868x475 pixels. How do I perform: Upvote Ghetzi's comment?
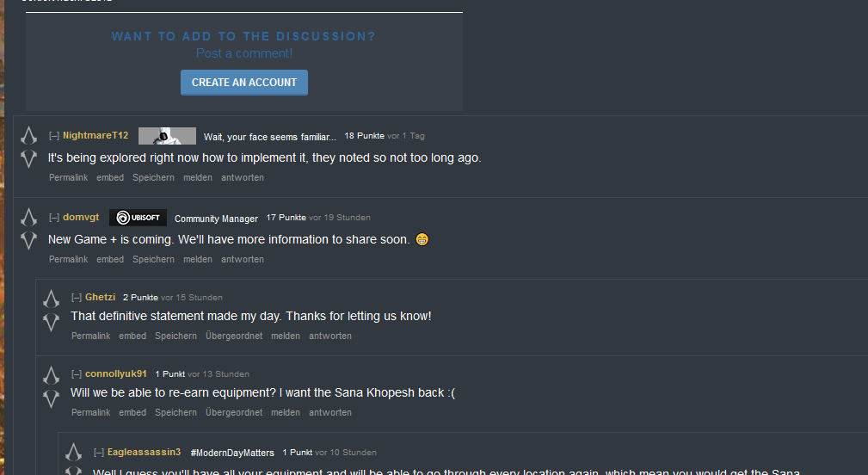[x=52, y=299]
